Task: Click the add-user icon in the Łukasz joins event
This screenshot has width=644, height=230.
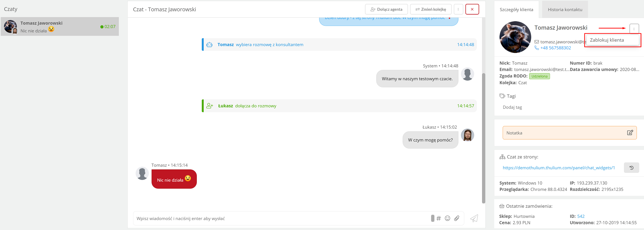Action: [210, 106]
